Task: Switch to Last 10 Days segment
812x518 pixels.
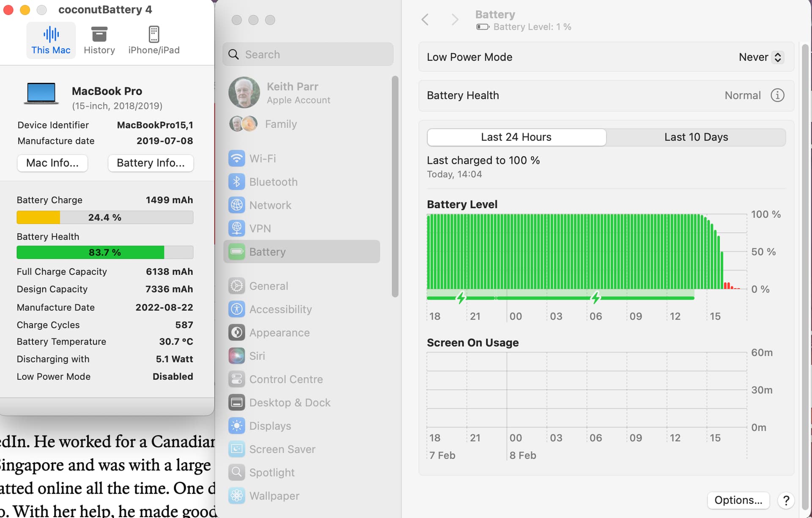Action: pyautogui.click(x=696, y=137)
